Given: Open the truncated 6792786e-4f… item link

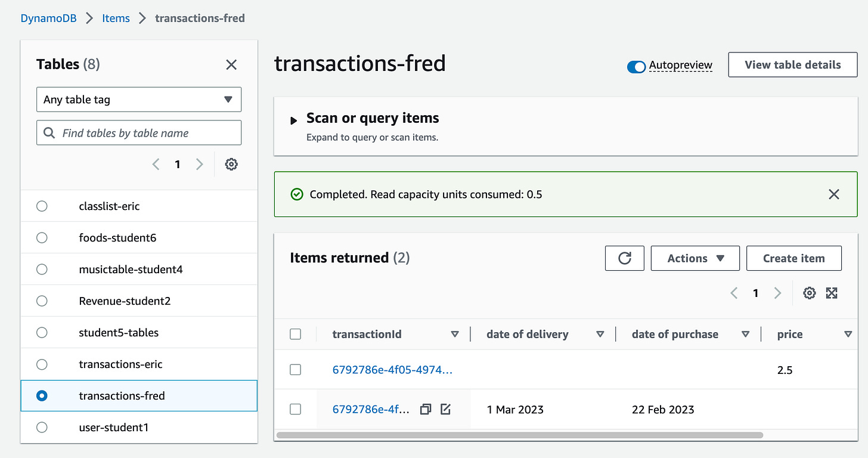Looking at the screenshot, I should point(371,409).
